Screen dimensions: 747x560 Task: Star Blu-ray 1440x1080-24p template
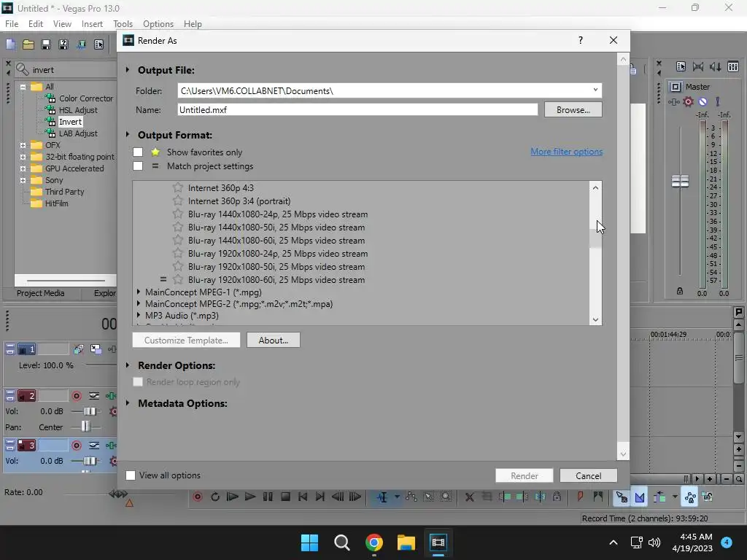(178, 214)
